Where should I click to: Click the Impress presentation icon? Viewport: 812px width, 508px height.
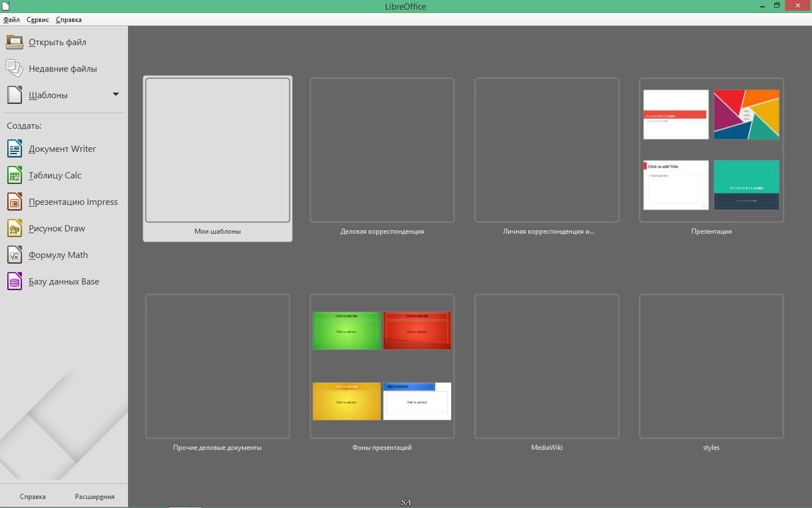[x=15, y=202]
